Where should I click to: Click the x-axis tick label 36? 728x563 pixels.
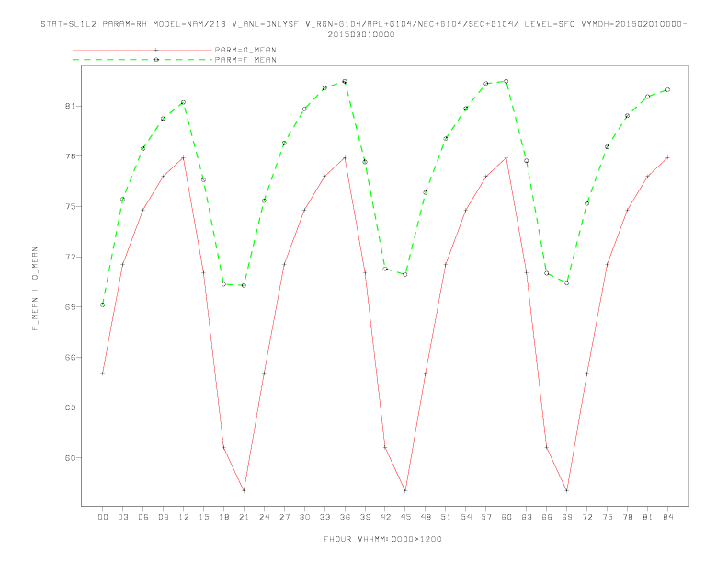pyautogui.click(x=345, y=517)
